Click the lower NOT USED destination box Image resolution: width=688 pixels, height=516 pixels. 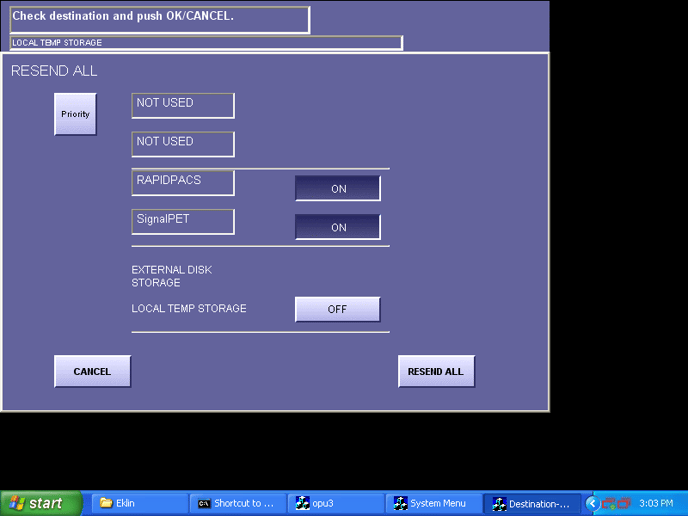click(x=183, y=144)
